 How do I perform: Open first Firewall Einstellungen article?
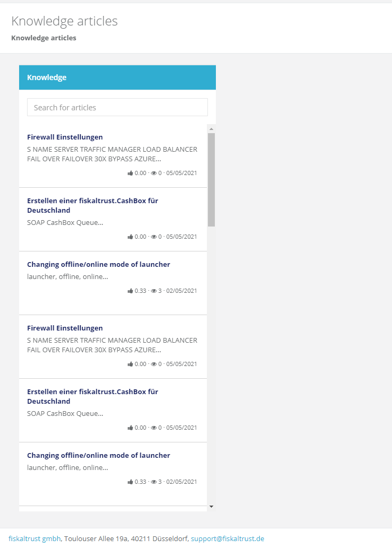pos(65,137)
